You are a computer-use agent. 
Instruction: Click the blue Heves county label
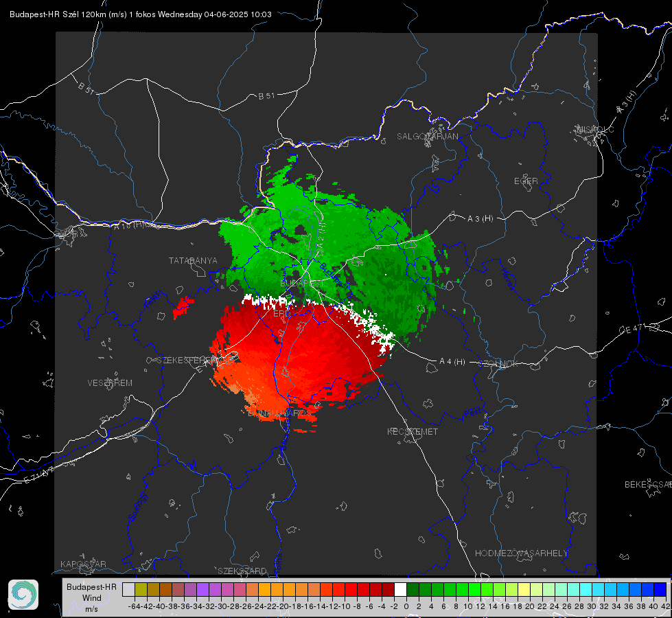click(507, 278)
